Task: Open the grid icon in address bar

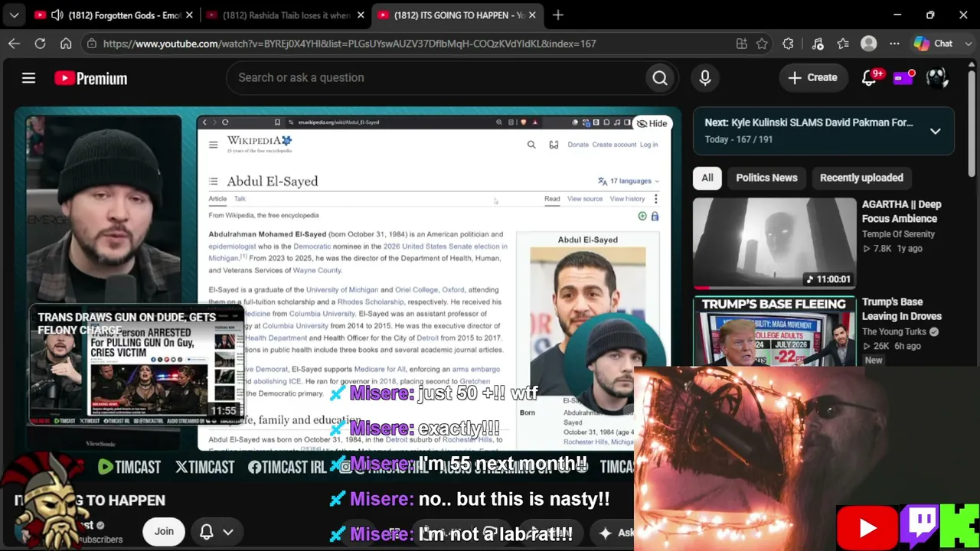Action: [x=741, y=44]
